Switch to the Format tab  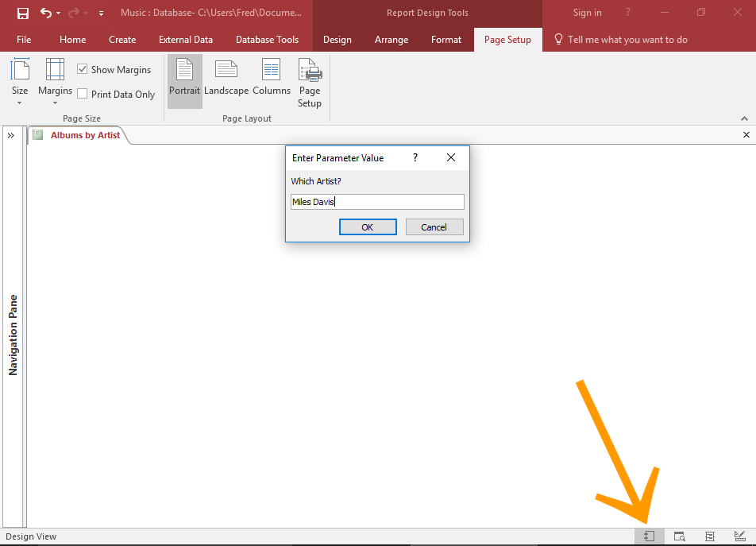pos(446,40)
